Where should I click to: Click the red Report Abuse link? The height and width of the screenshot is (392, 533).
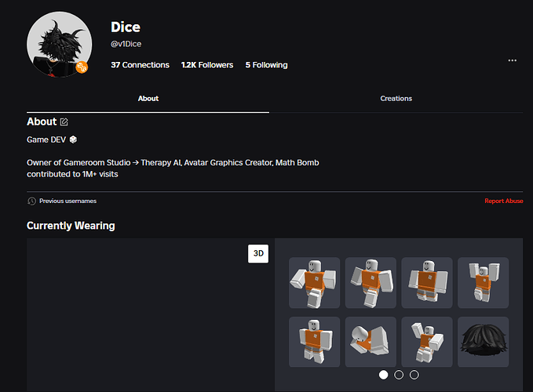pos(504,201)
